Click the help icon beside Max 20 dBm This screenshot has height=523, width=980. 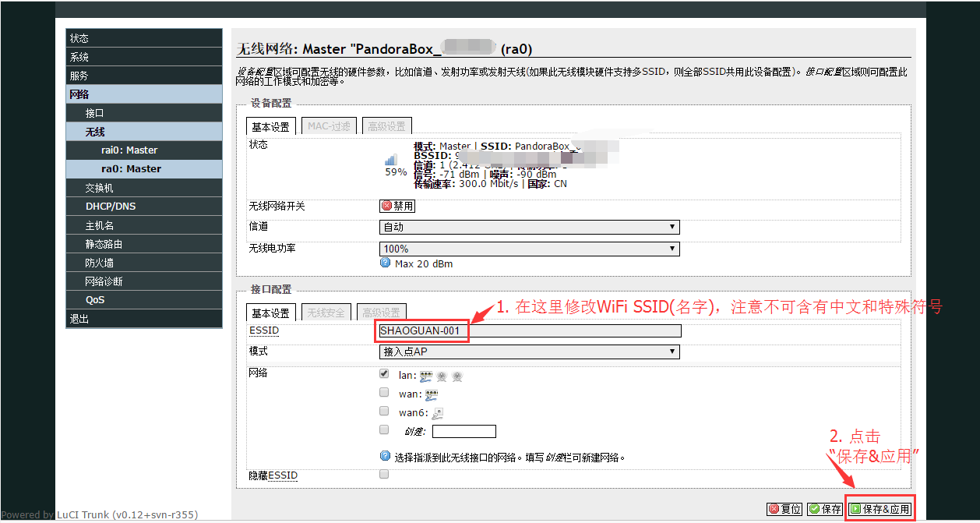tap(385, 263)
